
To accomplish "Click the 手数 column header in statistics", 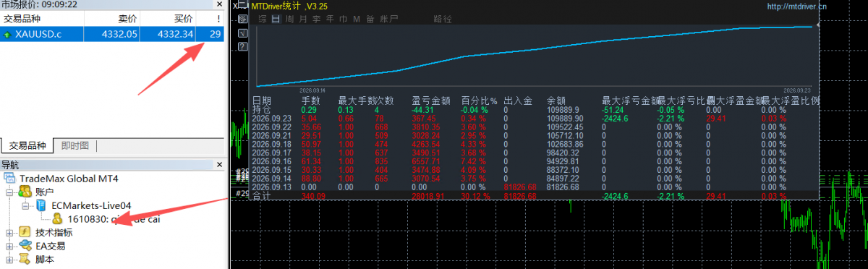I will point(310,101).
